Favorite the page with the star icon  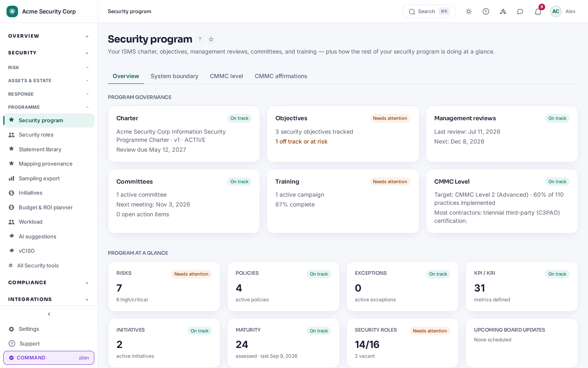pyautogui.click(x=211, y=39)
